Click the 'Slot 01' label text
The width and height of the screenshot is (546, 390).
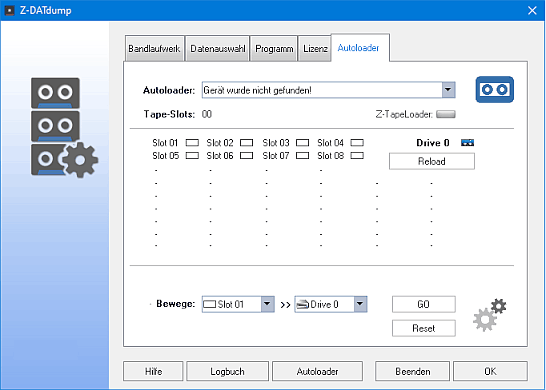point(165,143)
